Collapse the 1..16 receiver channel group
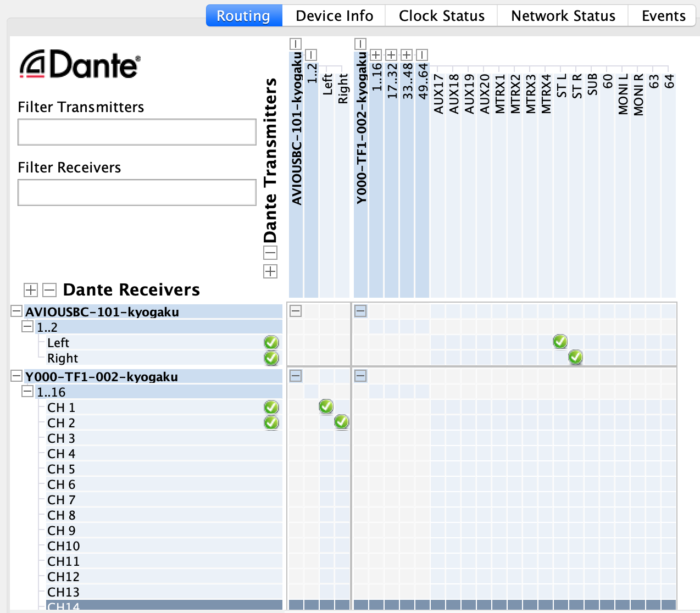Image resolution: width=700 pixels, height=613 pixels. pyautogui.click(x=28, y=392)
